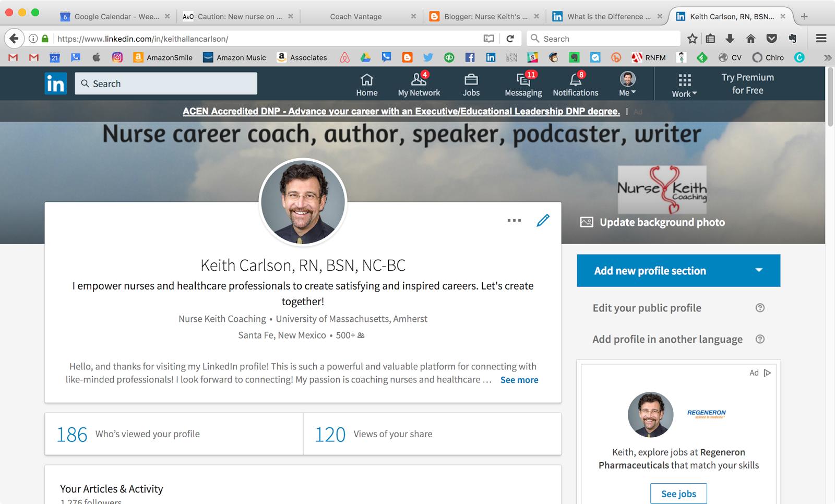835x504 pixels.
Task: Open the LinkedIn Home icon
Action: coord(366,82)
